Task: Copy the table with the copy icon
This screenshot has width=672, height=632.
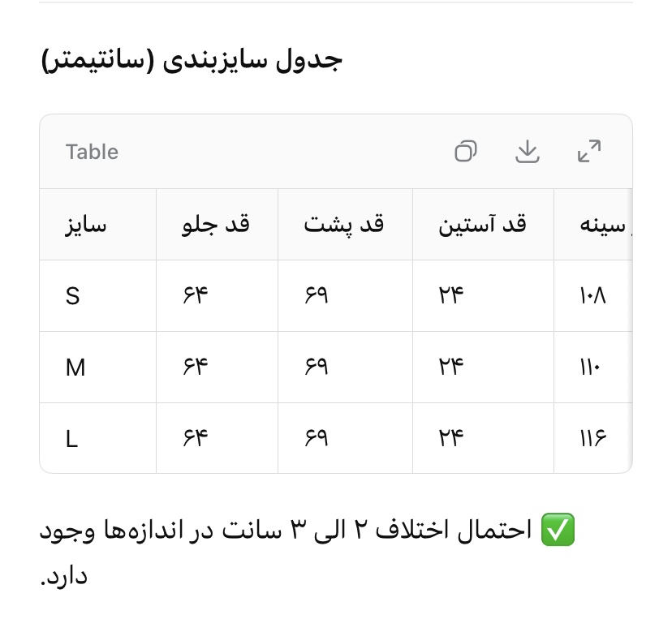Action: [x=465, y=151]
